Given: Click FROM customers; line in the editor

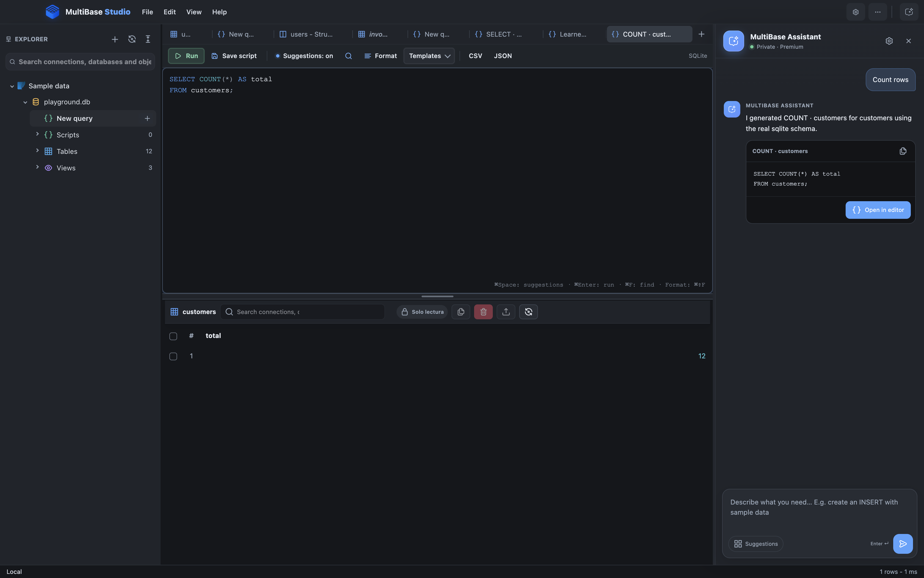Looking at the screenshot, I should [x=201, y=90].
